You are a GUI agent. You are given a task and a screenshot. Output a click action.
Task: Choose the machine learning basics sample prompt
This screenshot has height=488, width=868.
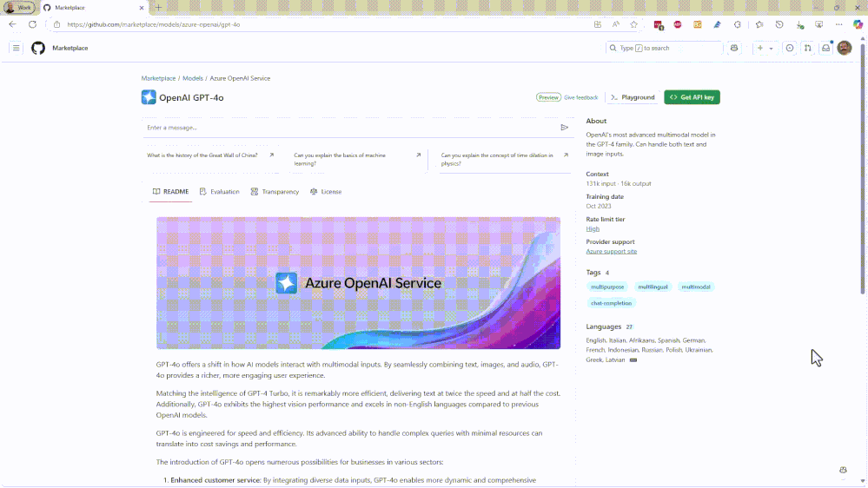click(x=358, y=160)
